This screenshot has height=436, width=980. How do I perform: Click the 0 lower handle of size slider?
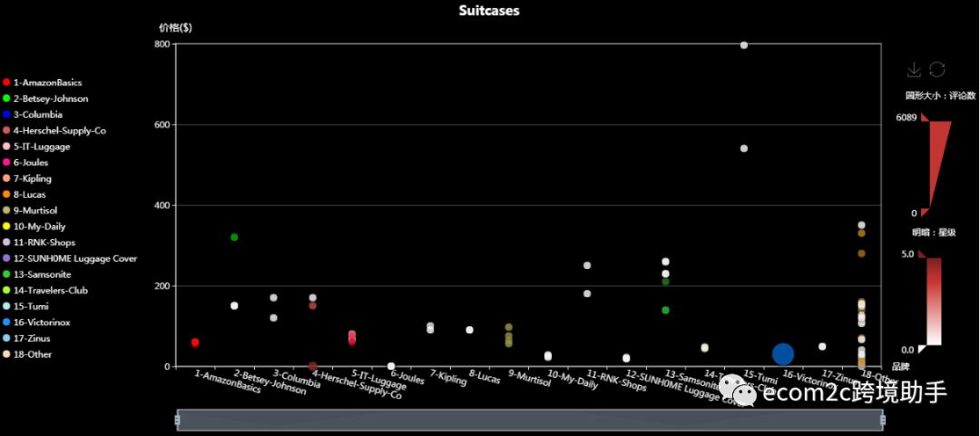pyautogui.click(x=925, y=213)
